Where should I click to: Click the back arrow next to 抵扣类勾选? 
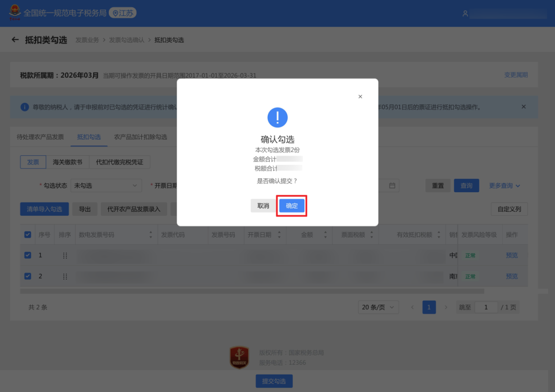[x=15, y=40]
